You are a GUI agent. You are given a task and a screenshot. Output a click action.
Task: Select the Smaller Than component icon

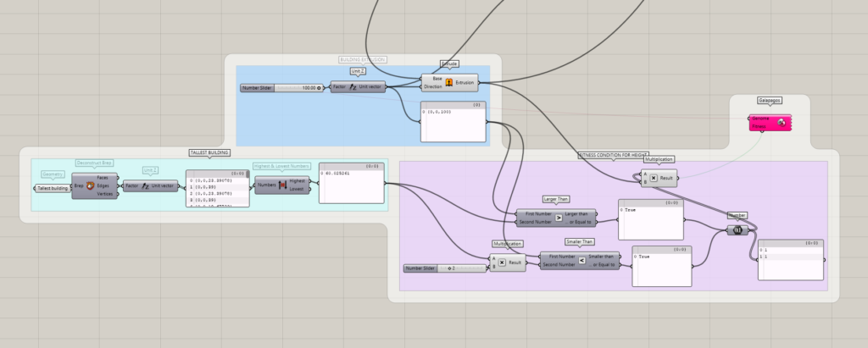581,261
